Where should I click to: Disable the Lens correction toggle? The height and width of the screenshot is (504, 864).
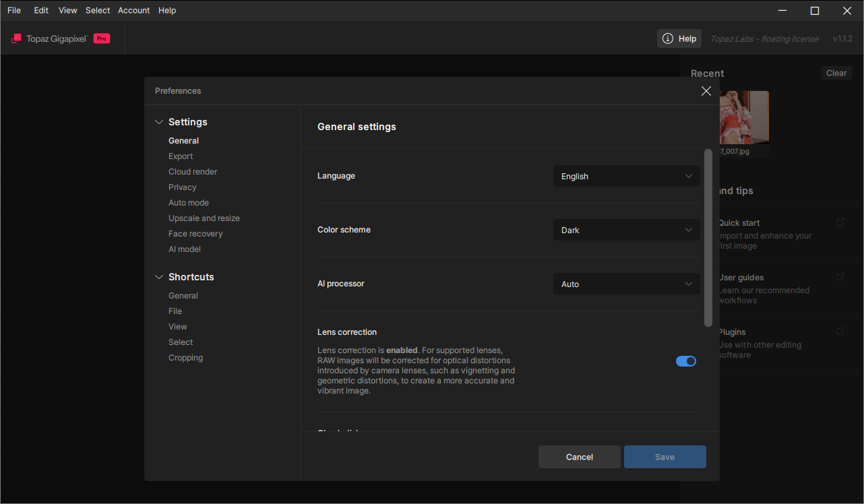pyautogui.click(x=685, y=361)
